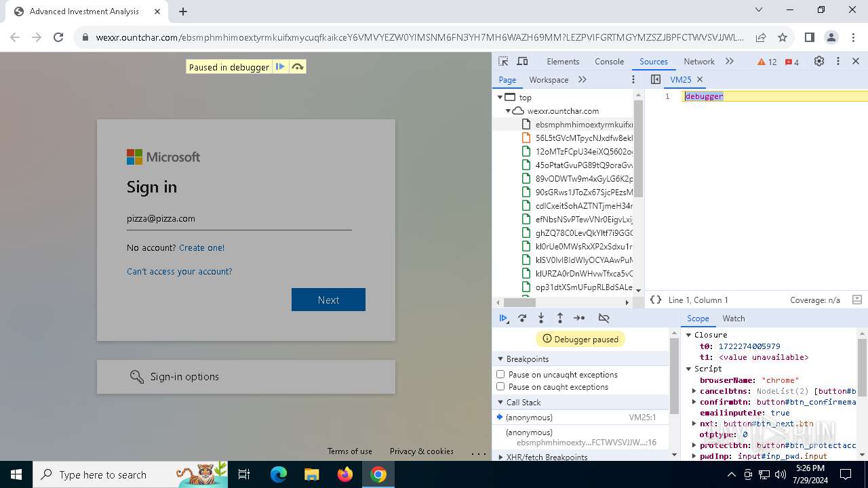Open Chrome profile avatar

[x=831, y=37]
